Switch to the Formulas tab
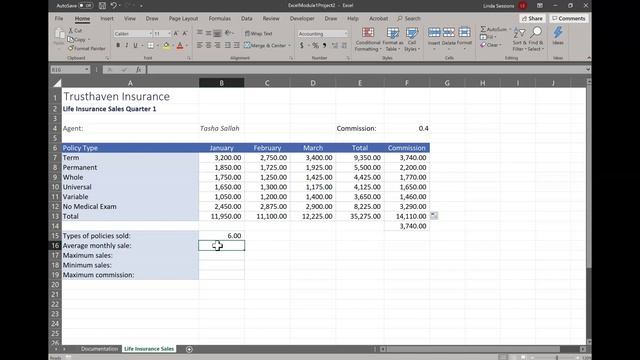This screenshot has width=640, height=360. click(x=220, y=18)
